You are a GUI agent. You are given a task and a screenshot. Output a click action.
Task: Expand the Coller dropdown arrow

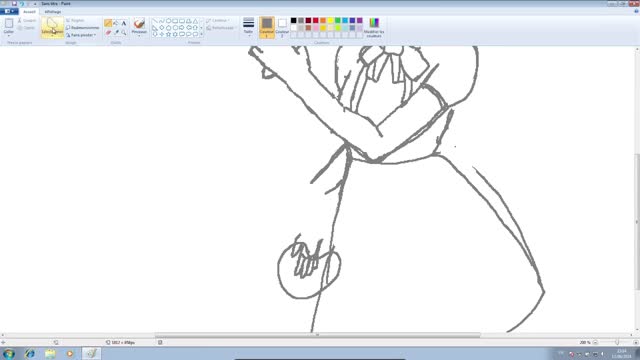9,36
